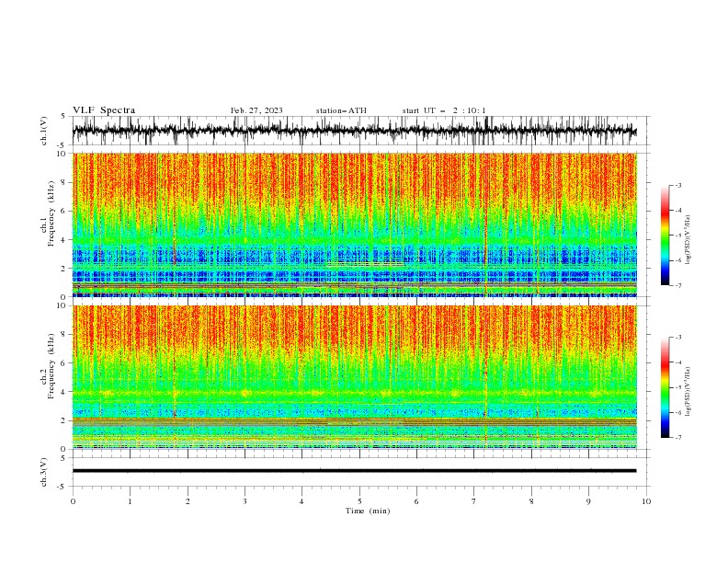Click the "-3" label on ch.1 colorbar

pyautogui.click(x=678, y=185)
